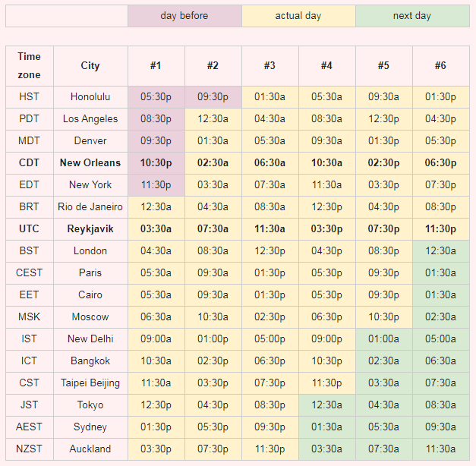Click the '#5' column header
Image resolution: width=476 pixels, height=466 pixels.
click(384, 66)
